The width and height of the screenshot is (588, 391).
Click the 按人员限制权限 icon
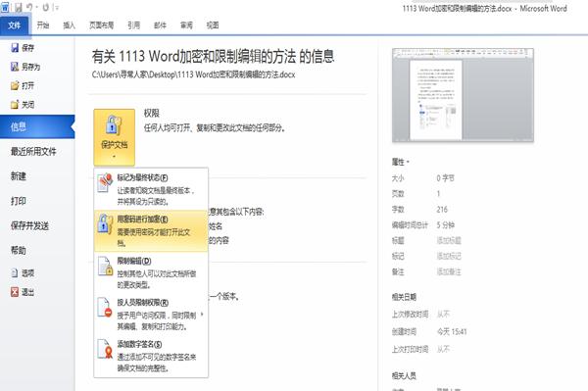[x=105, y=308]
